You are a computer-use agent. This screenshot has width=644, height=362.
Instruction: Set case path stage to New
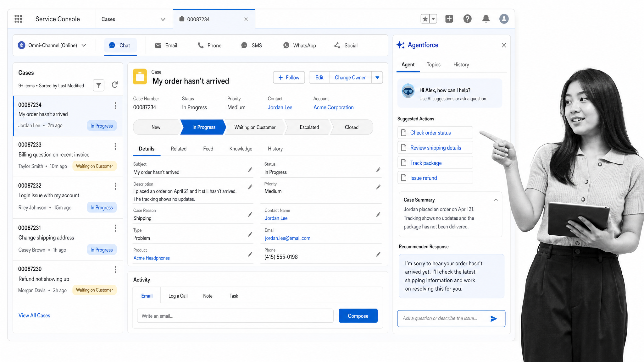[x=156, y=127]
